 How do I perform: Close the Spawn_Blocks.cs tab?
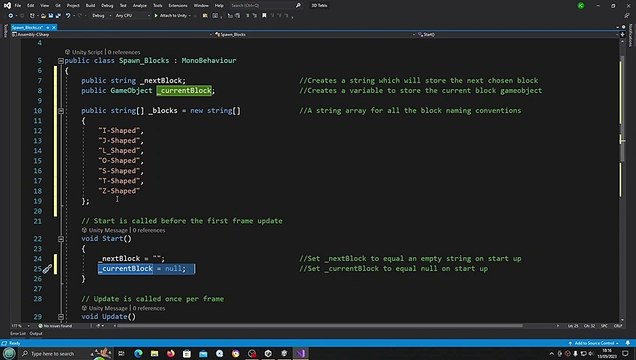[x=54, y=27]
